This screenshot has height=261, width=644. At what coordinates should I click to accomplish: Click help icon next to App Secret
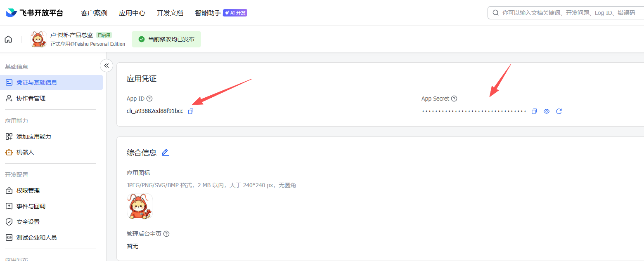[x=454, y=99]
